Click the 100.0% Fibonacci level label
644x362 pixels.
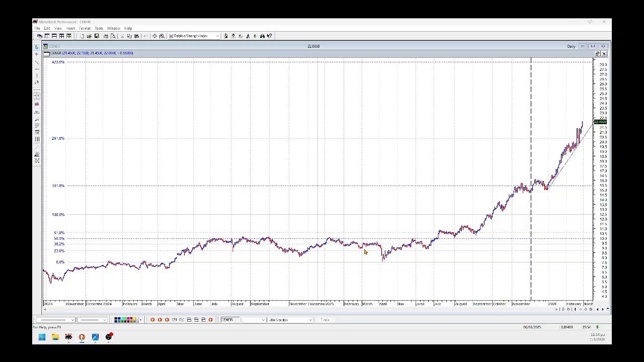(58, 215)
